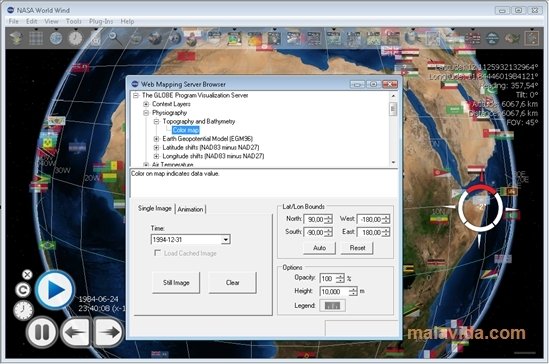This screenshot has width=549, height=364.
Task: Click the Still Image button
Action: pyautogui.click(x=176, y=282)
